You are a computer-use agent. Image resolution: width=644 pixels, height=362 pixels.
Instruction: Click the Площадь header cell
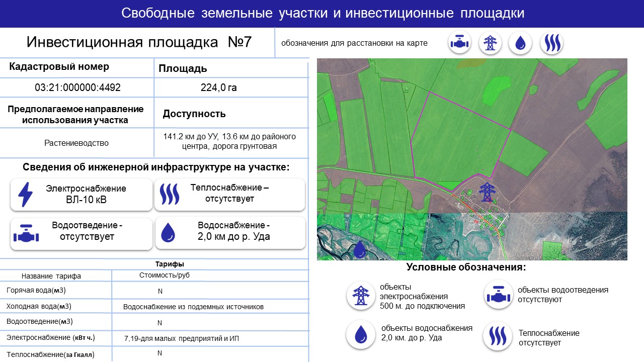click(x=183, y=69)
